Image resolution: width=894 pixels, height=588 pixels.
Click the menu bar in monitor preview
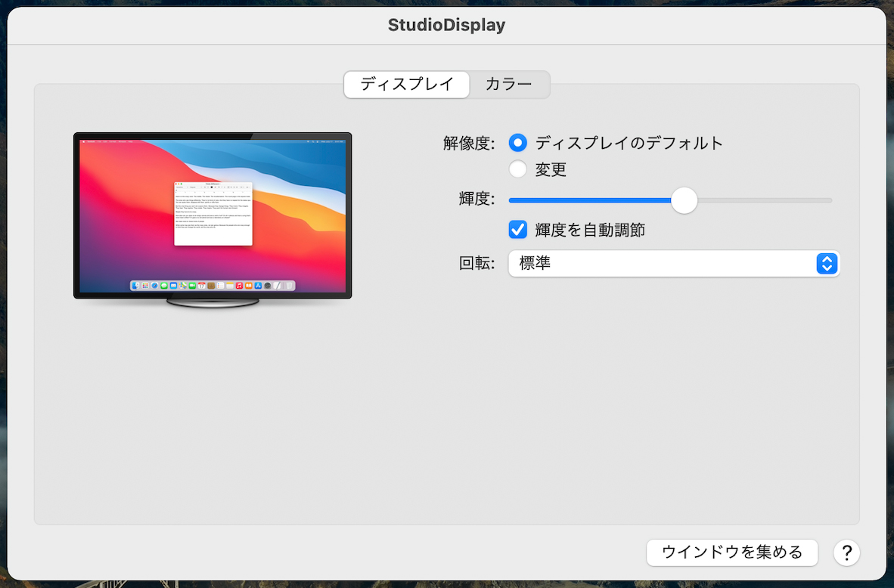[213, 141]
